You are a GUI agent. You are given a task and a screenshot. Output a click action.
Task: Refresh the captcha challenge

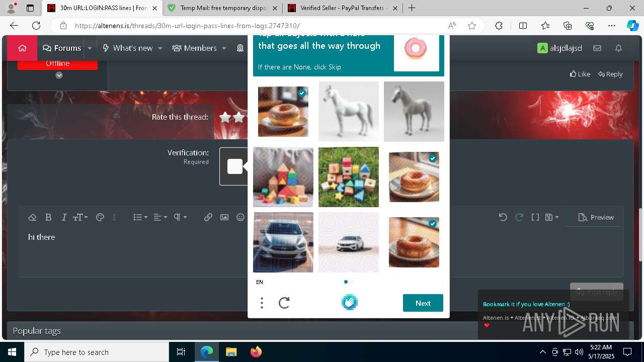[x=284, y=303]
